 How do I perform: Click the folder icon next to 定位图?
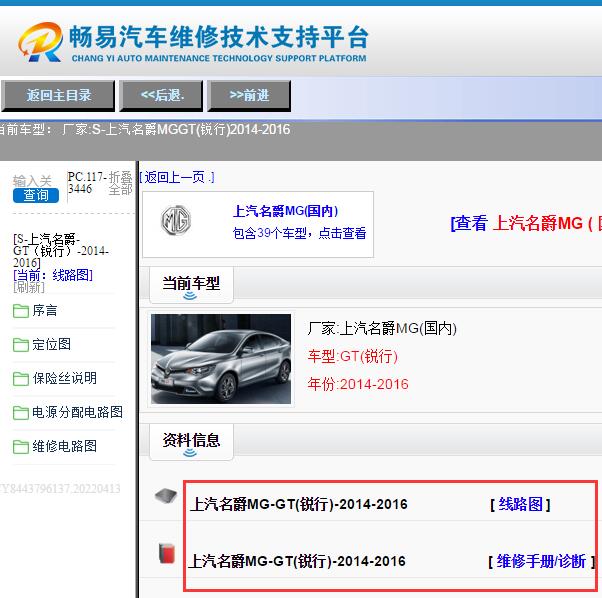pos(21,345)
